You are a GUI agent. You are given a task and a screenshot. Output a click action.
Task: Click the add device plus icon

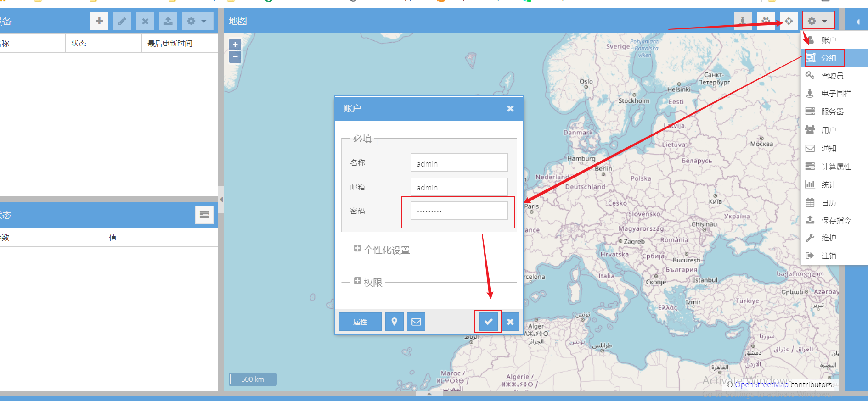pyautogui.click(x=99, y=21)
